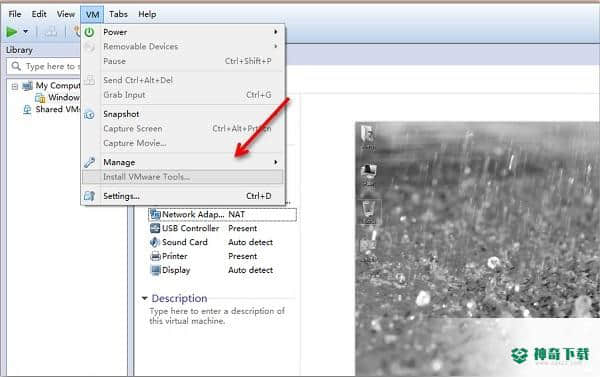The image size is (600, 377).
Task: Click the Network Adapter icon
Action: 155,215
